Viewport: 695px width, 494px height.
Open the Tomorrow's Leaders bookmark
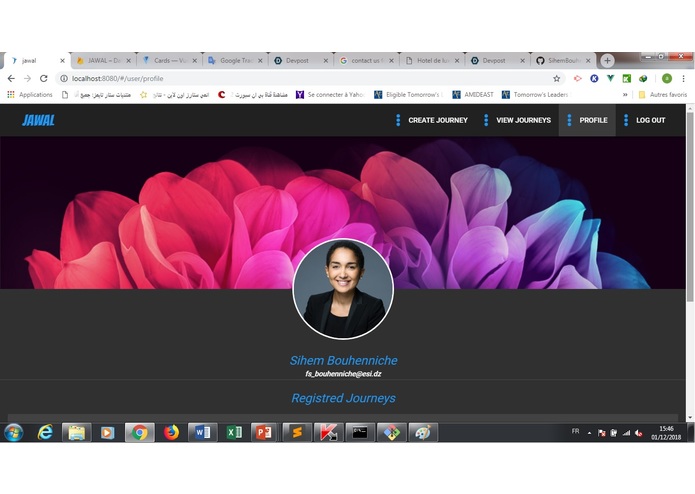point(535,94)
